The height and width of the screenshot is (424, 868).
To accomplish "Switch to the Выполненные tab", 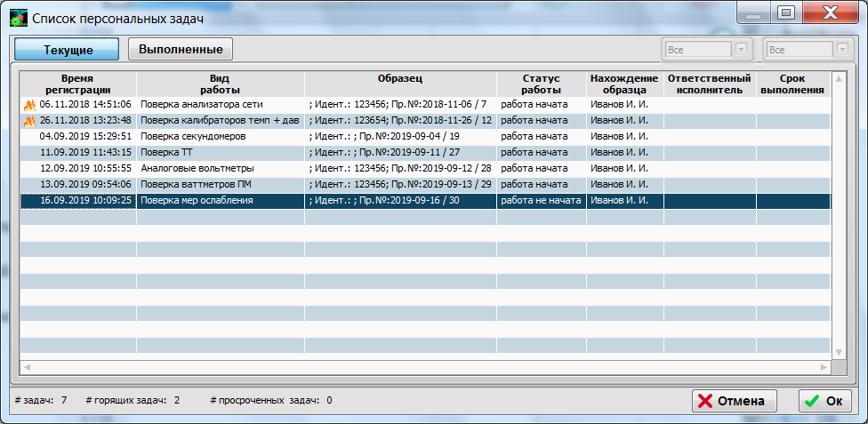I will [x=181, y=49].
